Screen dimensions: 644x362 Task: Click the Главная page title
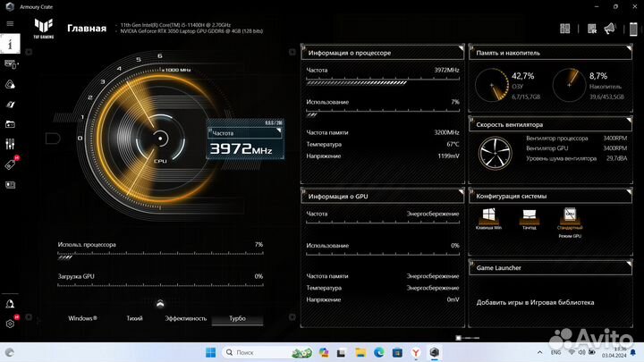point(87,29)
